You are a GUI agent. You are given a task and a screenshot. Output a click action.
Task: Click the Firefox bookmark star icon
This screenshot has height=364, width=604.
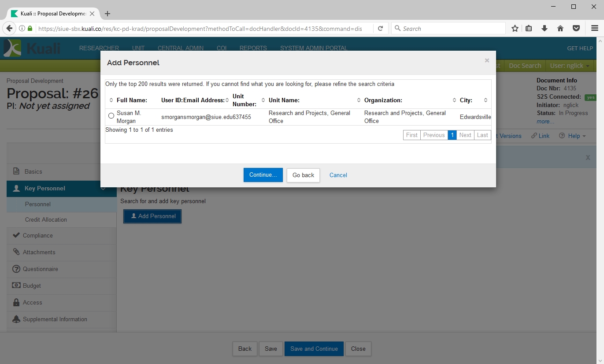tap(515, 29)
